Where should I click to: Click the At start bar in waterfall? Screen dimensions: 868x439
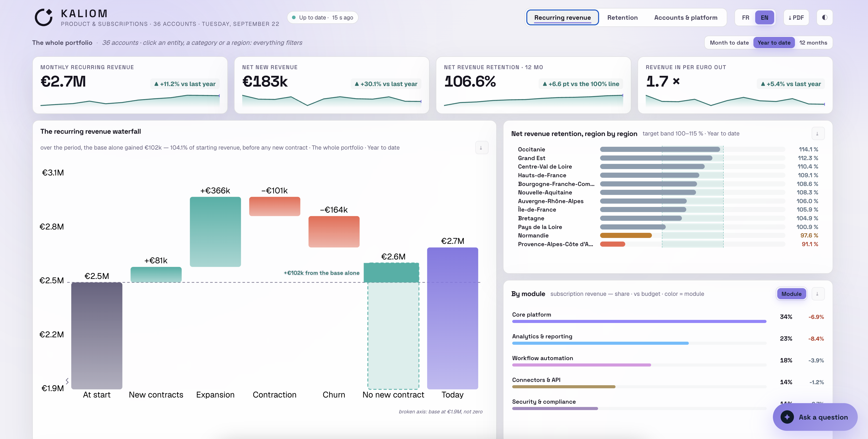(x=97, y=336)
